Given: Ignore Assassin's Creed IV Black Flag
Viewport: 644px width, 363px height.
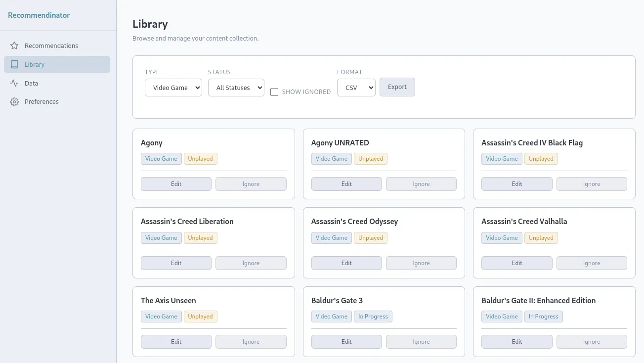Looking at the screenshot, I should pyautogui.click(x=592, y=184).
